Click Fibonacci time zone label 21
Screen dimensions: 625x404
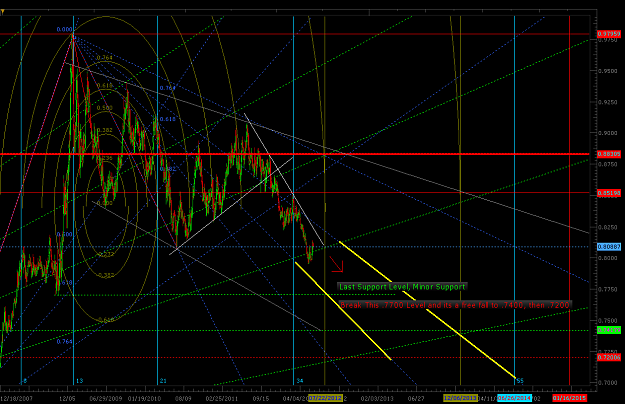coord(163,381)
